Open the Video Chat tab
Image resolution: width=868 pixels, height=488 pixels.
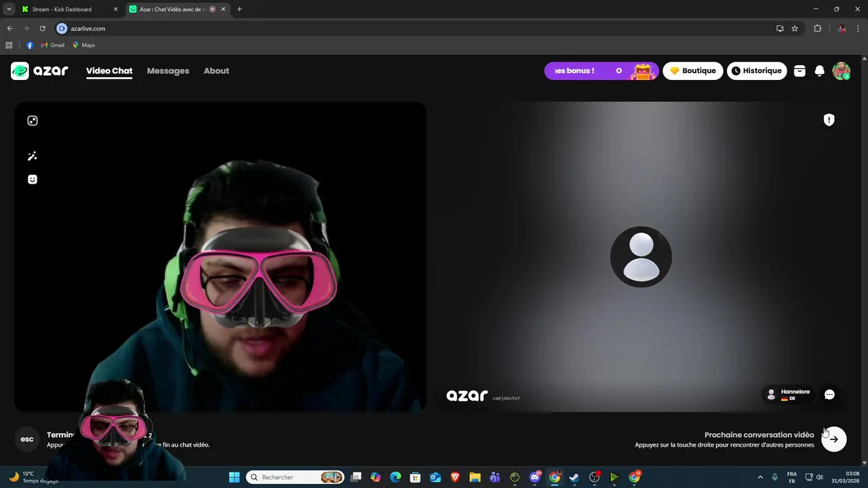point(109,70)
